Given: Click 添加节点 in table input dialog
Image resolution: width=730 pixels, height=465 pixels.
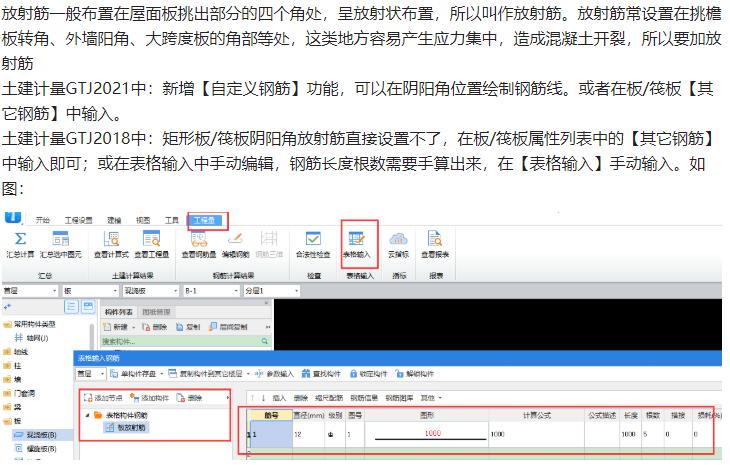Looking at the screenshot, I should coord(103,398).
